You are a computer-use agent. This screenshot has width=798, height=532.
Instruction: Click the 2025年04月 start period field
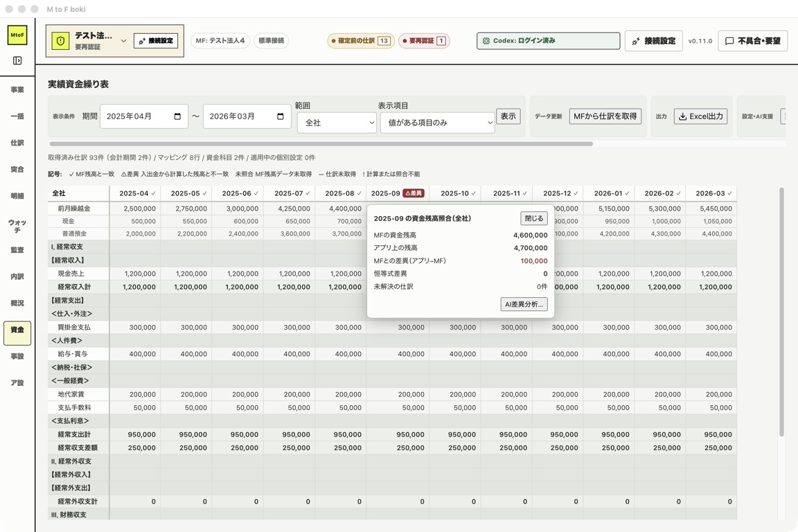pyautogui.click(x=145, y=116)
